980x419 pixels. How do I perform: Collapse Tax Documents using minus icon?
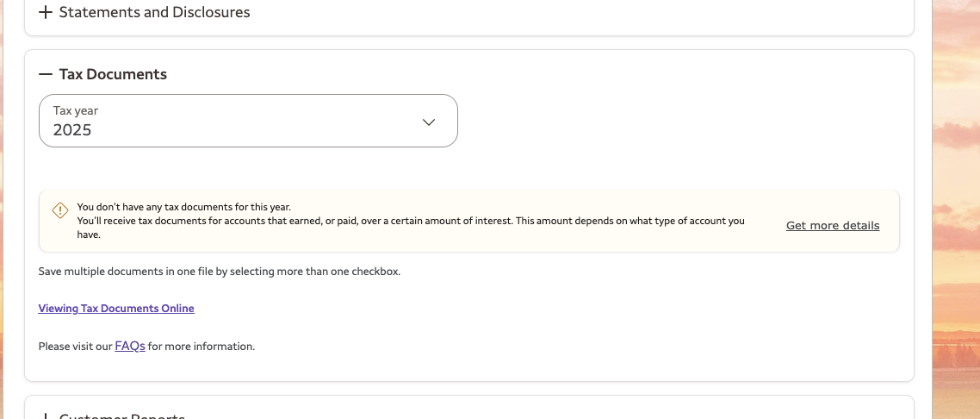[x=46, y=74]
